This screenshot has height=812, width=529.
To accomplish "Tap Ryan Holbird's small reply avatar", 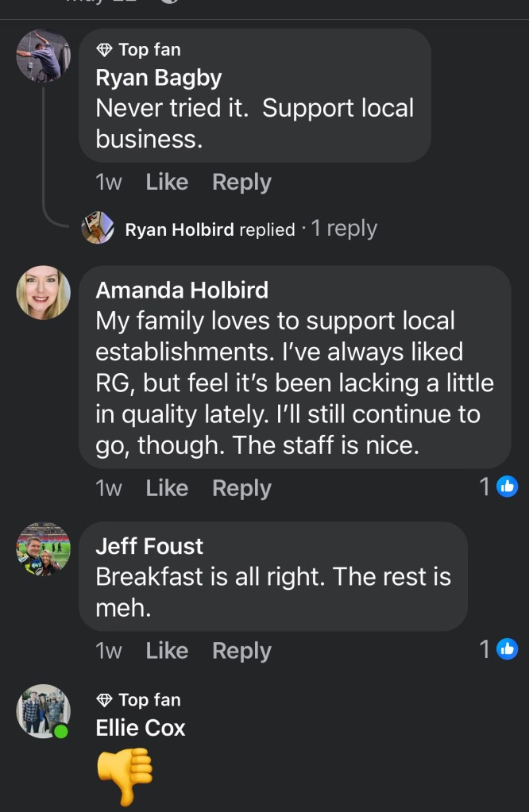I will (98, 229).
